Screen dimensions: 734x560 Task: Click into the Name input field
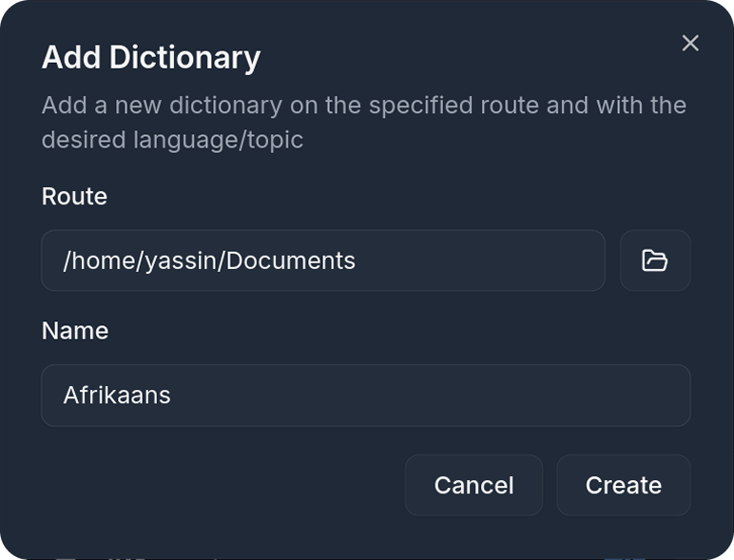pyautogui.click(x=365, y=396)
